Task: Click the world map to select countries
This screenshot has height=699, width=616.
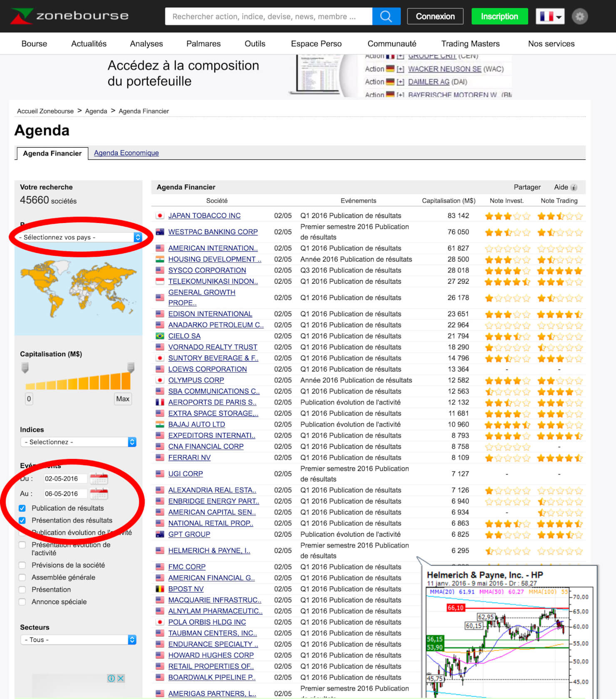Action: coord(78,289)
